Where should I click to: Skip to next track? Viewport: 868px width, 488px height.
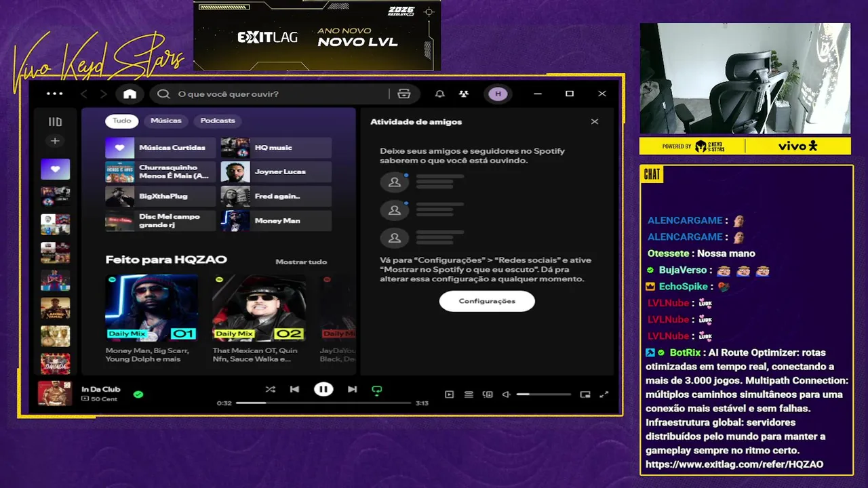pyautogui.click(x=352, y=390)
